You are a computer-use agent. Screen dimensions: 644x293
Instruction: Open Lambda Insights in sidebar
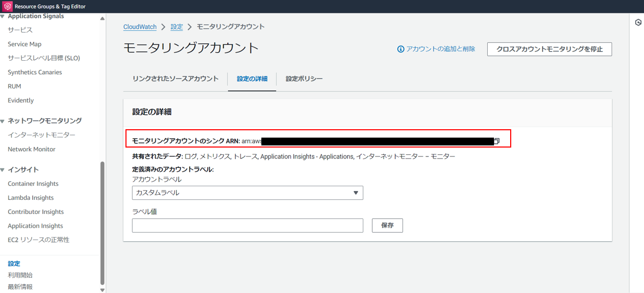pyautogui.click(x=31, y=198)
